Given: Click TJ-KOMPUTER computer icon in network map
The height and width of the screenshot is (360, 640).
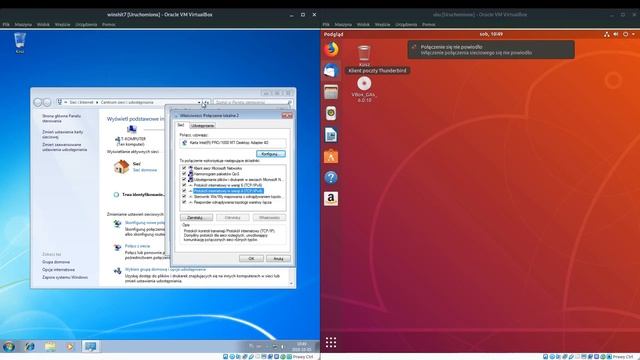Looking at the screenshot, I should click(x=131, y=129).
